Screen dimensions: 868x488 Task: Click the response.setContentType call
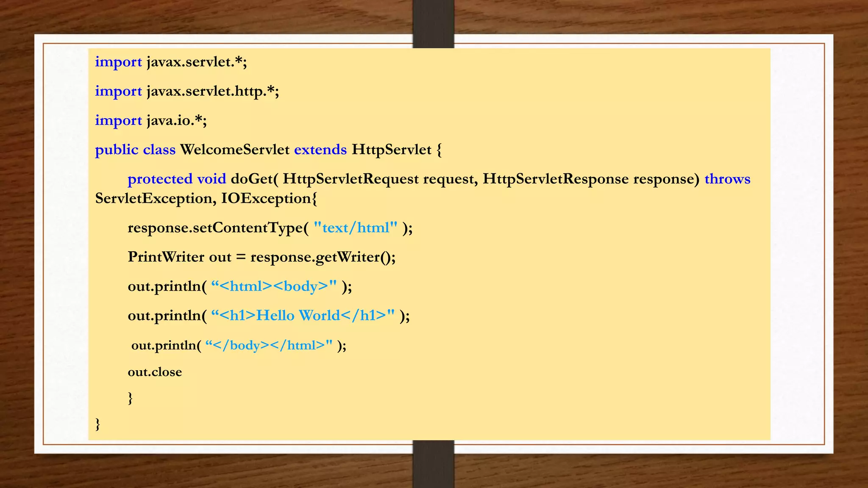pyautogui.click(x=270, y=228)
